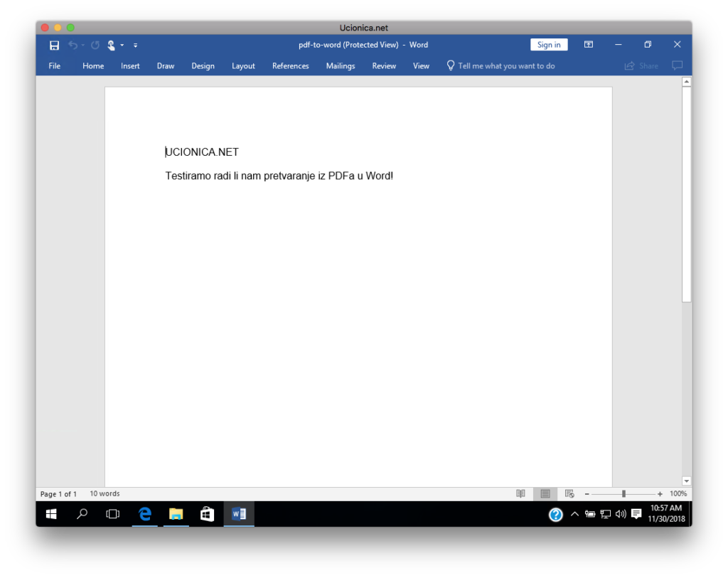Click the Save icon in quick access toolbar
The image size is (728, 578).
tap(54, 45)
